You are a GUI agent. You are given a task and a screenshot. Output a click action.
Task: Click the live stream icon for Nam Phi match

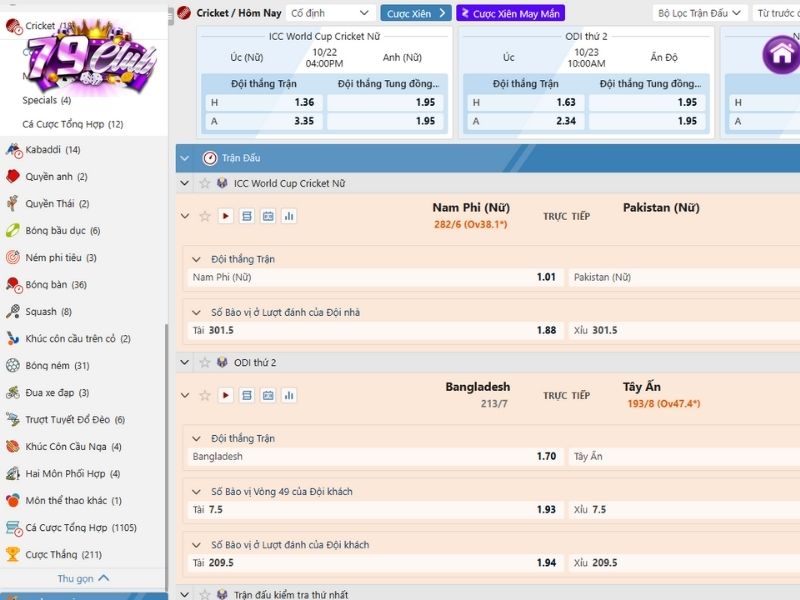[x=226, y=216]
